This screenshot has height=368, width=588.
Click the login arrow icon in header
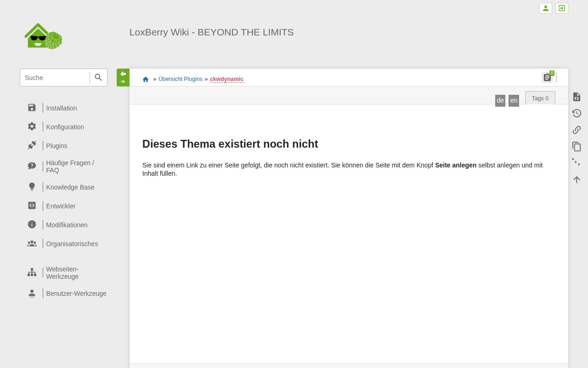562,8
